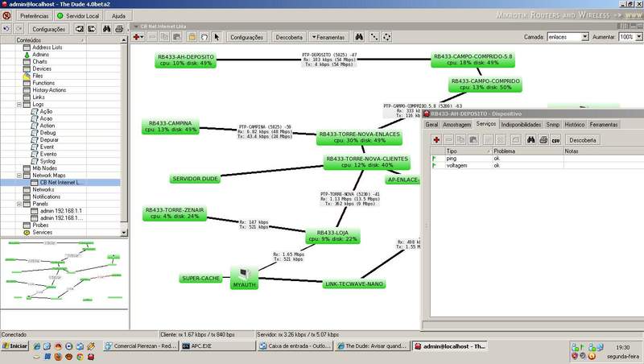Select Devices in the contents tree
The width and height of the screenshot is (644, 364).
(x=42, y=68)
